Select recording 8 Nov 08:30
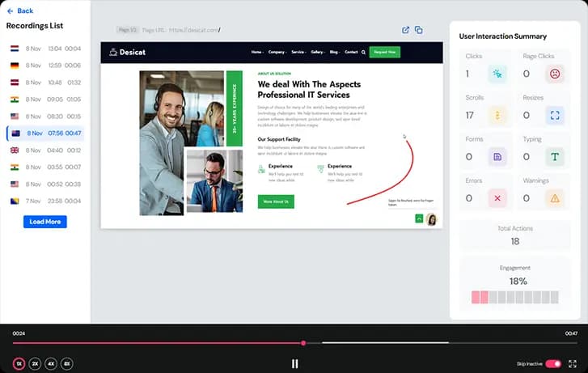Screen dimensions: 588x373 45,117
